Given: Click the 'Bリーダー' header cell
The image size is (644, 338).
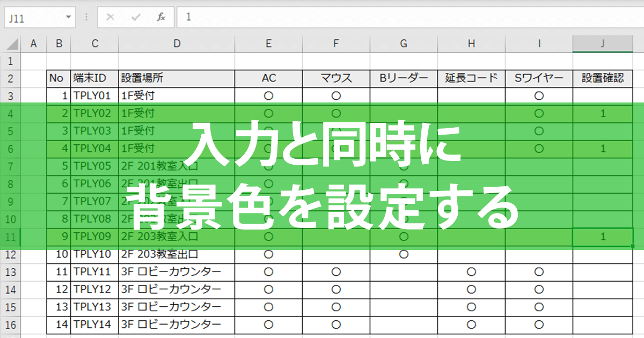Looking at the screenshot, I should tap(404, 78).
